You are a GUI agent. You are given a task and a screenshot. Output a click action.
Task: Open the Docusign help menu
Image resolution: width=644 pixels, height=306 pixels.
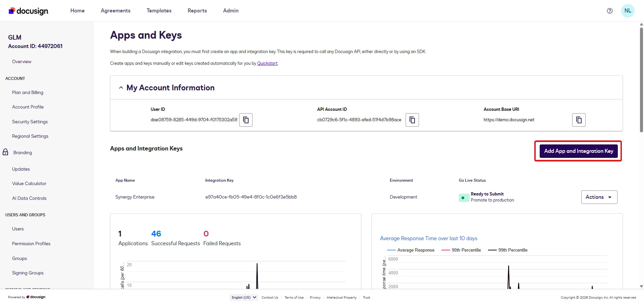pyautogui.click(x=609, y=10)
